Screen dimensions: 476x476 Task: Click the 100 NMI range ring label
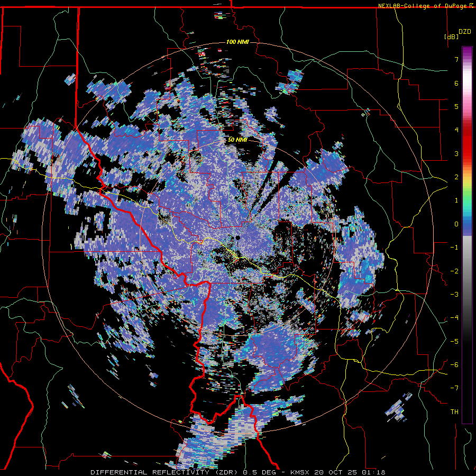coord(237,42)
